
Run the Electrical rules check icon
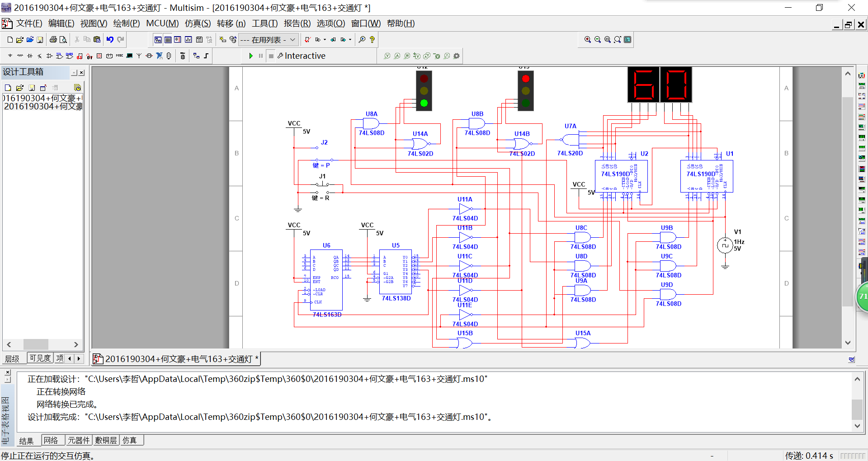pos(307,40)
